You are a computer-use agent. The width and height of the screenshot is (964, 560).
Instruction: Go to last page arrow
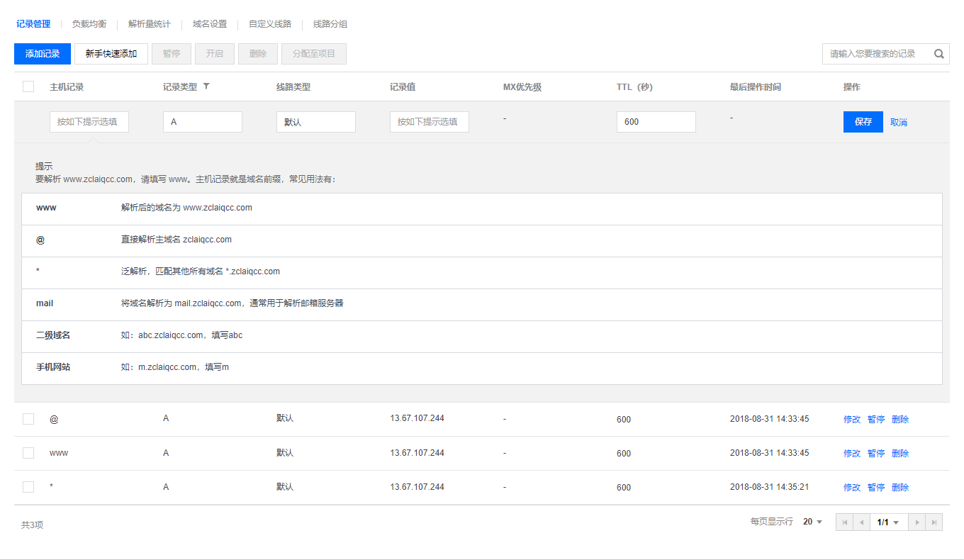pyautogui.click(x=934, y=522)
